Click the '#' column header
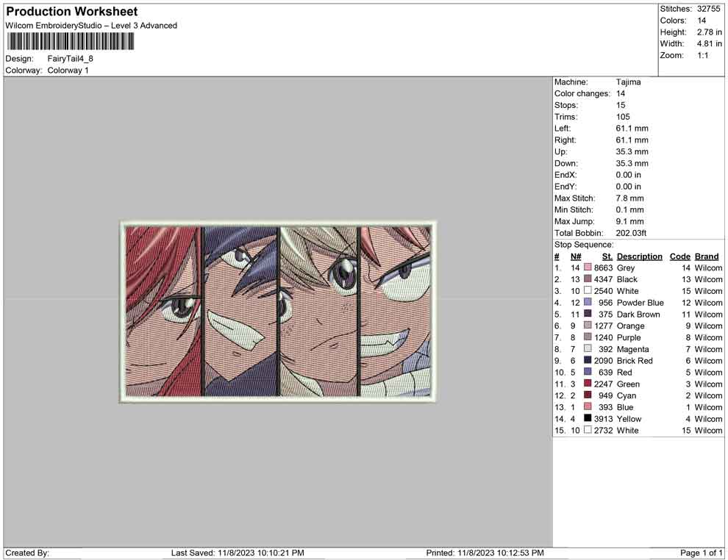Image resolution: width=728 pixels, height=560 pixels. 557,256
